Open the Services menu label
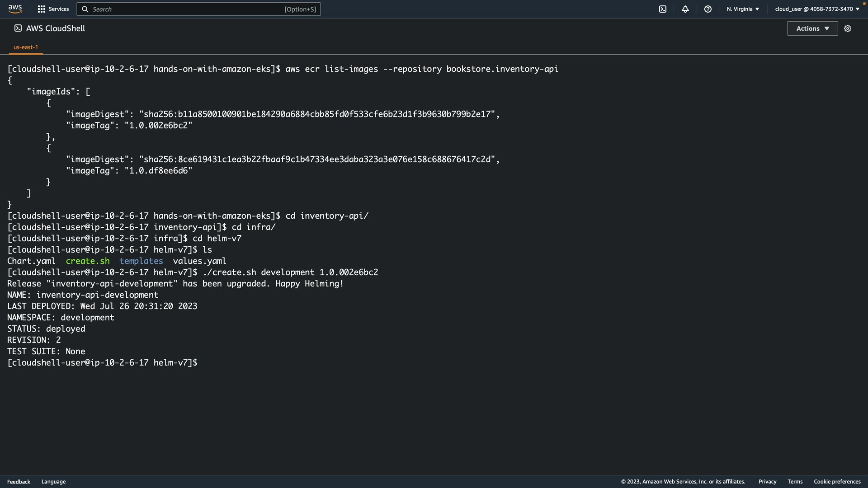Viewport: 868px width, 488px height. tap(59, 9)
